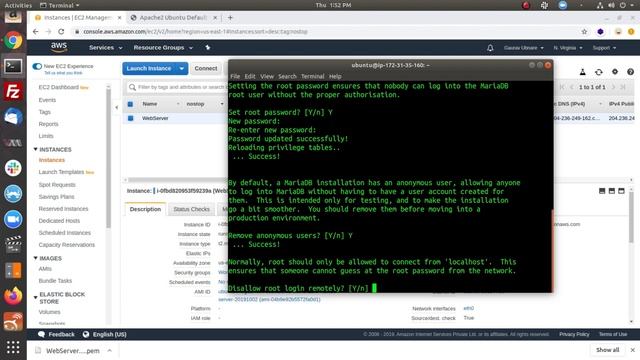Bookmark this page with the star
The height and width of the screenshot is (360, 640).
click(x=584, y=31)
